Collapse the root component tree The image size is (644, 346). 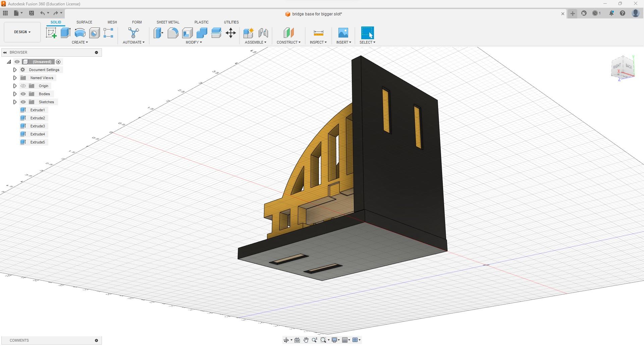[9, 62]
